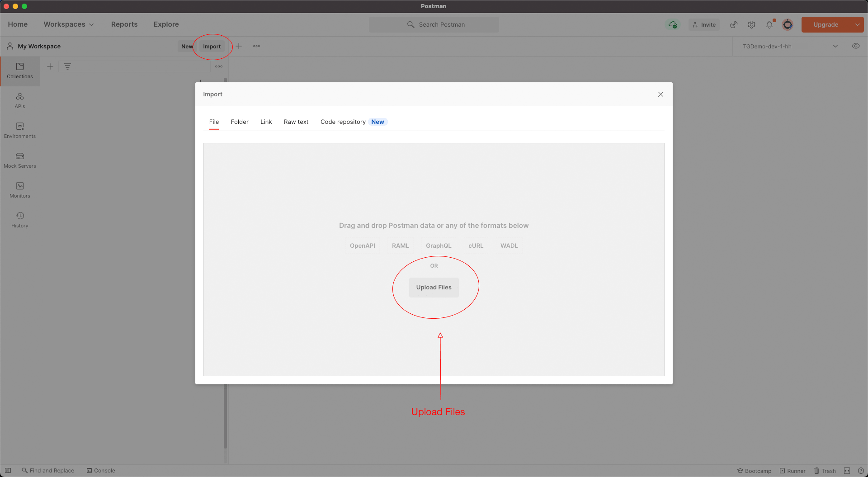Screen dimensions: 868x477
Task: Open the Monitors sidebar panel
Action: tap(20, 190)
